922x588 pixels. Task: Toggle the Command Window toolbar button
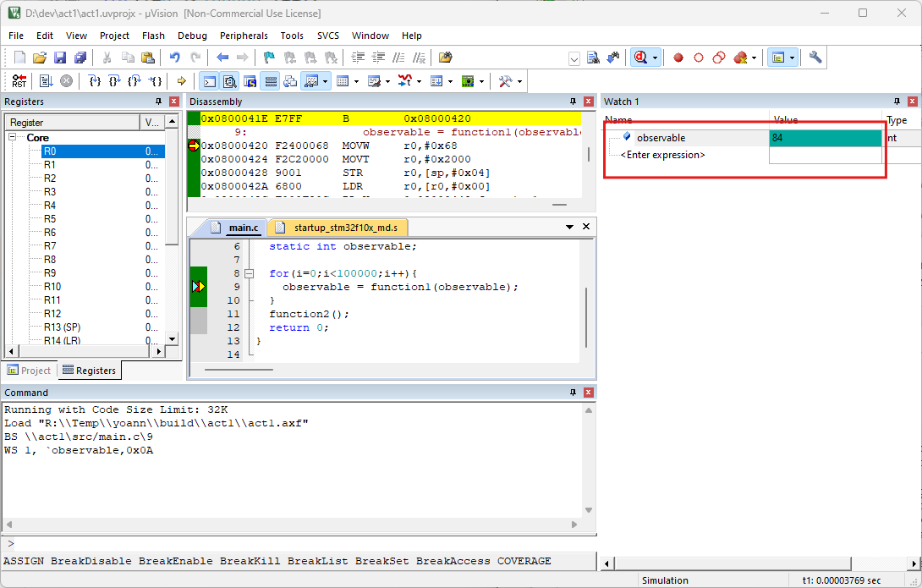209,81
